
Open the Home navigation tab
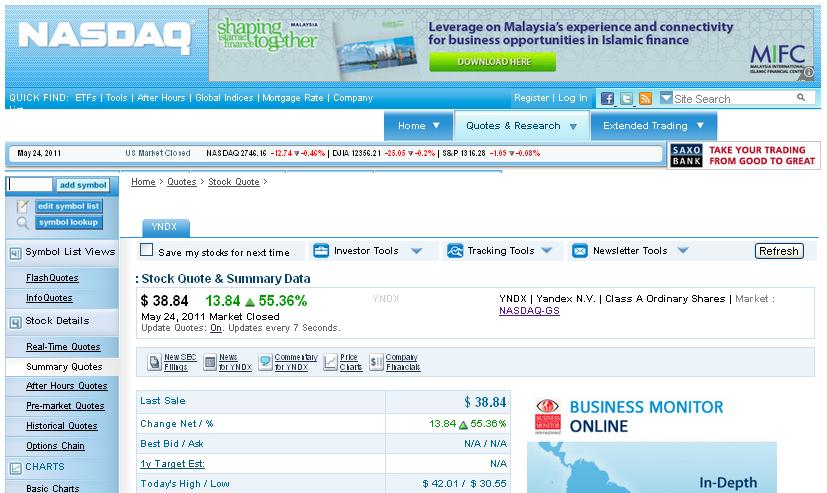click(418, 125)
